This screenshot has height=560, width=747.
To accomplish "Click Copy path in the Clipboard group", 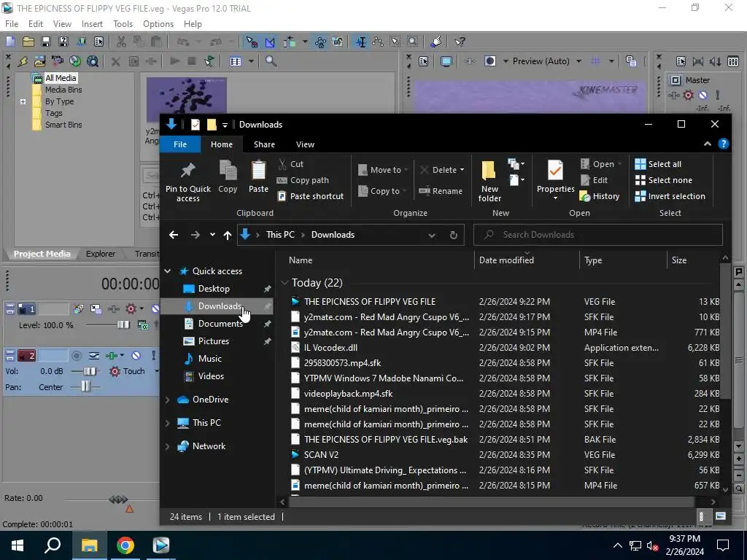I will [303, 180].
